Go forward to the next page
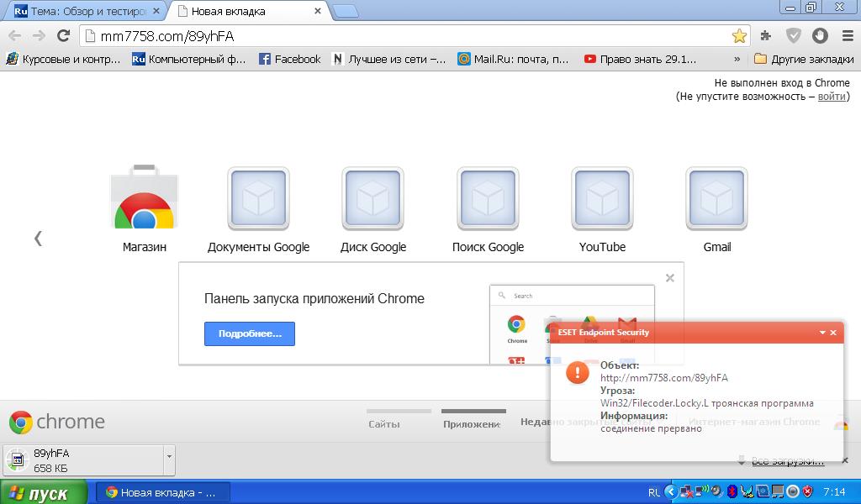This screenshot has height=504, width=861. [39, 36]
